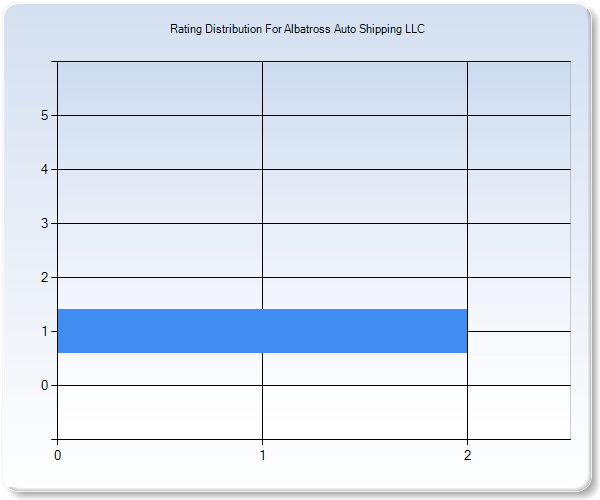Click "LLC" at the end of the title
Screen dimensions: 600x500
[x=414, y=30]
